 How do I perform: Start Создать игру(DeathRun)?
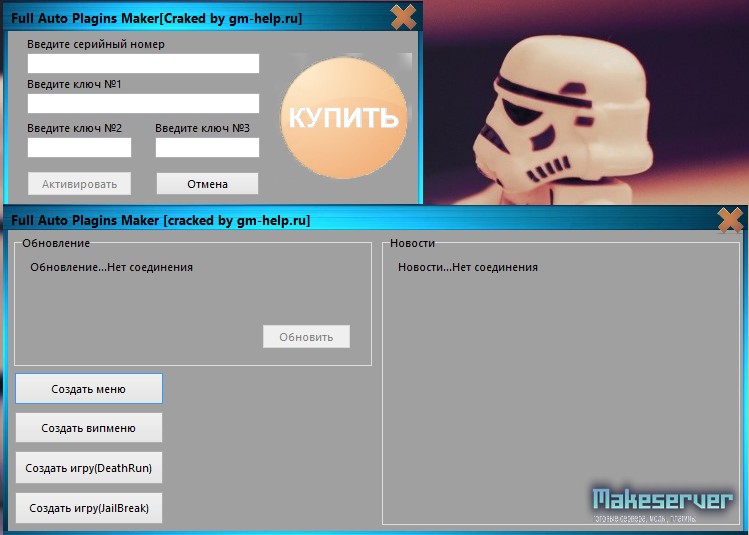[x=89, y=468]
